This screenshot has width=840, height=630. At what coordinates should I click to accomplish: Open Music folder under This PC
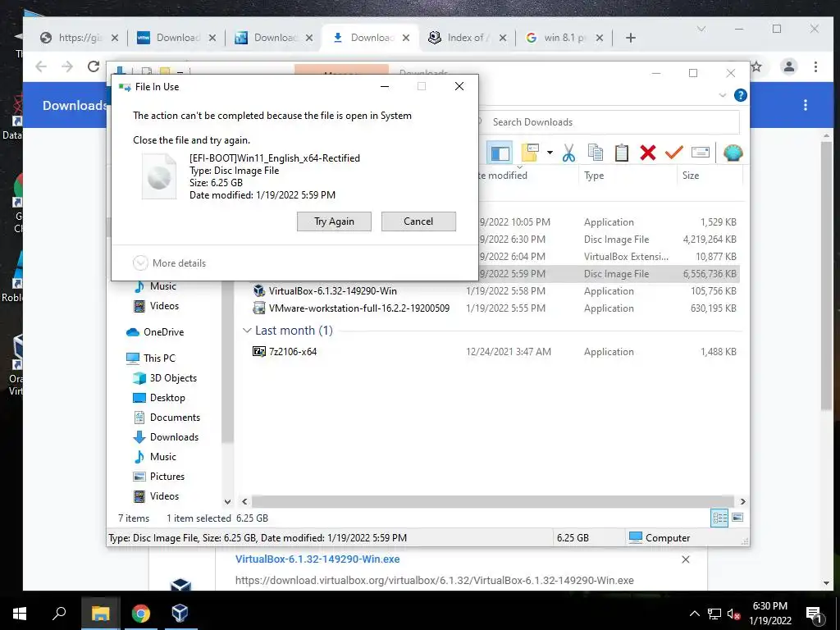coord(155,457)
